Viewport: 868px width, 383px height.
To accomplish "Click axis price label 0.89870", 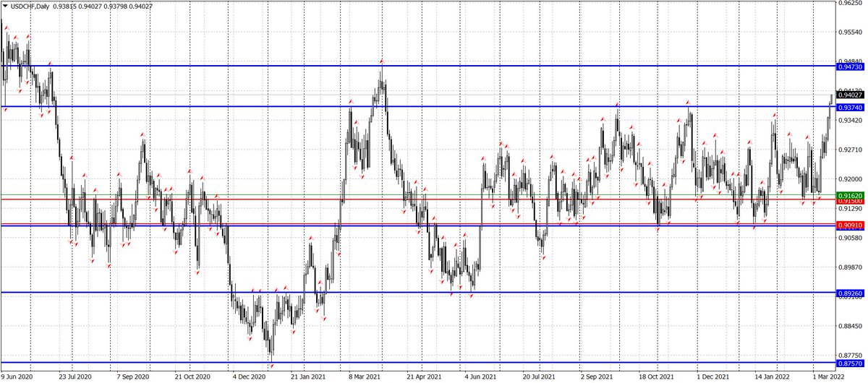I will pos(849,267).
